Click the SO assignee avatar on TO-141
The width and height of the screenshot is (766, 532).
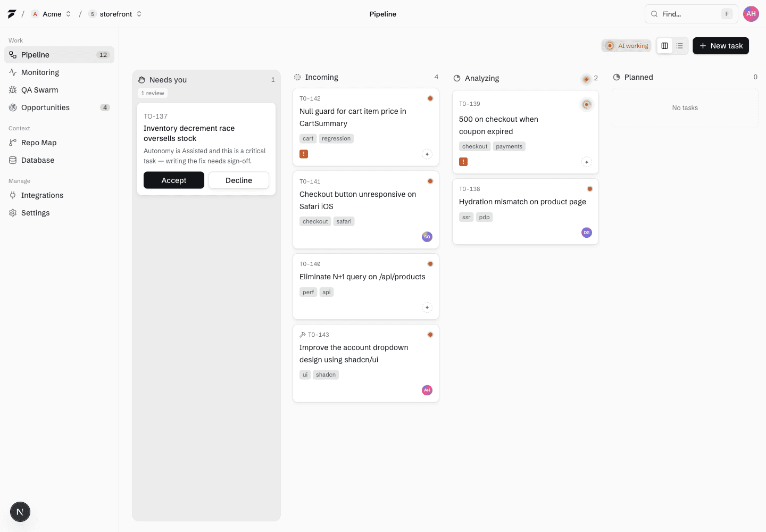(427, 237)
